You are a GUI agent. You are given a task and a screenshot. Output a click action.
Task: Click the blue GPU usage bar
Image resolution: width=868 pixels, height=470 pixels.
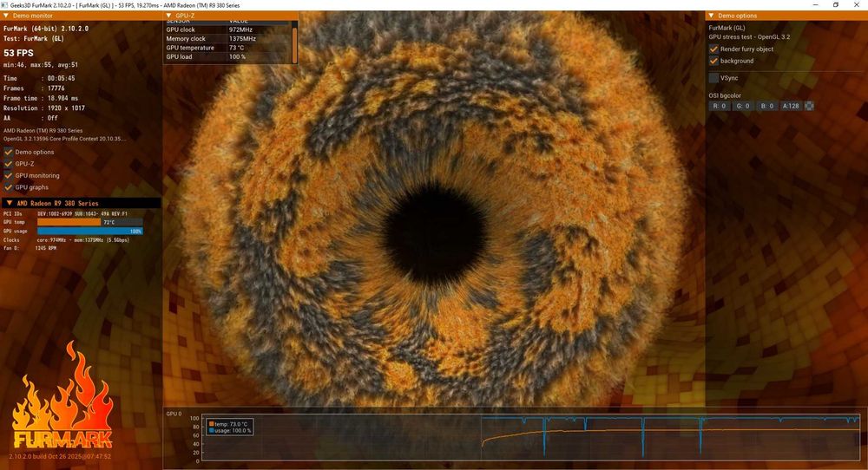tap(89, 231)
